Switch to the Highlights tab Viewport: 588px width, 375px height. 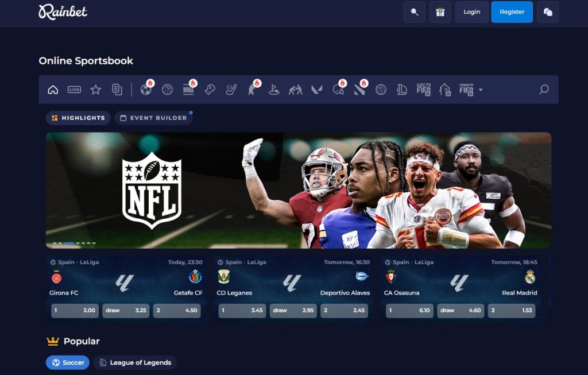click(x=78, y=118)
